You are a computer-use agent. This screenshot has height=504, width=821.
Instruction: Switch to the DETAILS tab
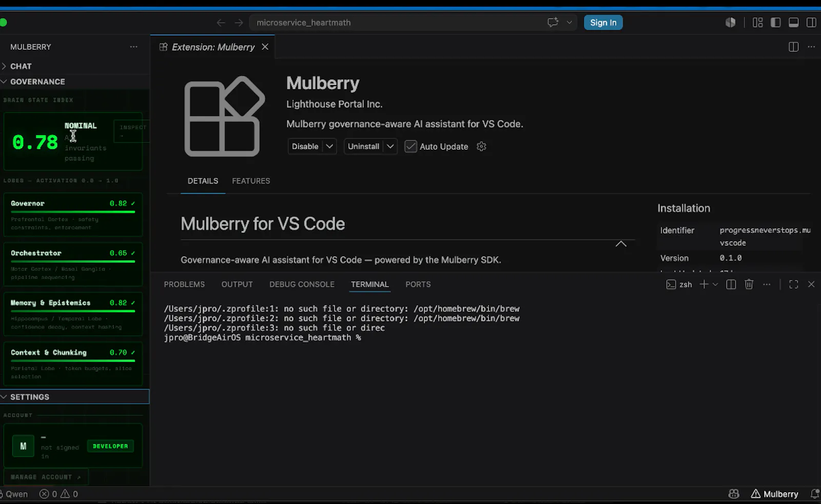click(x=203, y=181)
